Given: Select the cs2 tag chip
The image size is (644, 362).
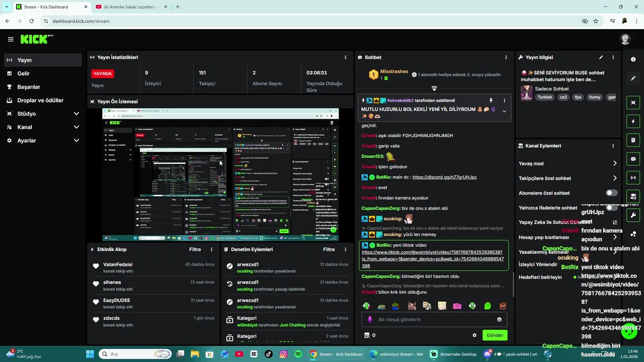Looking at the screenshot, I should 563,97.
